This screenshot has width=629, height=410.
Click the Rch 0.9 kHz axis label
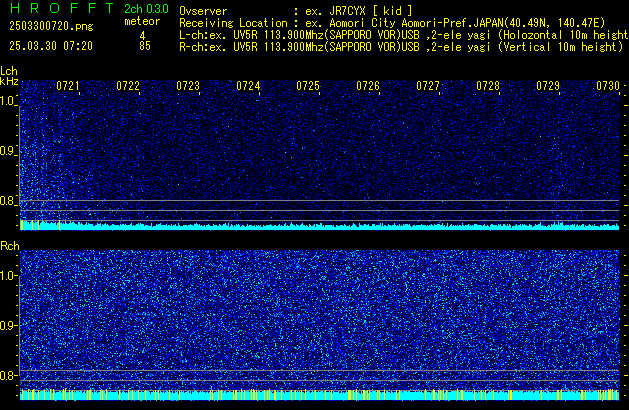[x=8, y=325]
